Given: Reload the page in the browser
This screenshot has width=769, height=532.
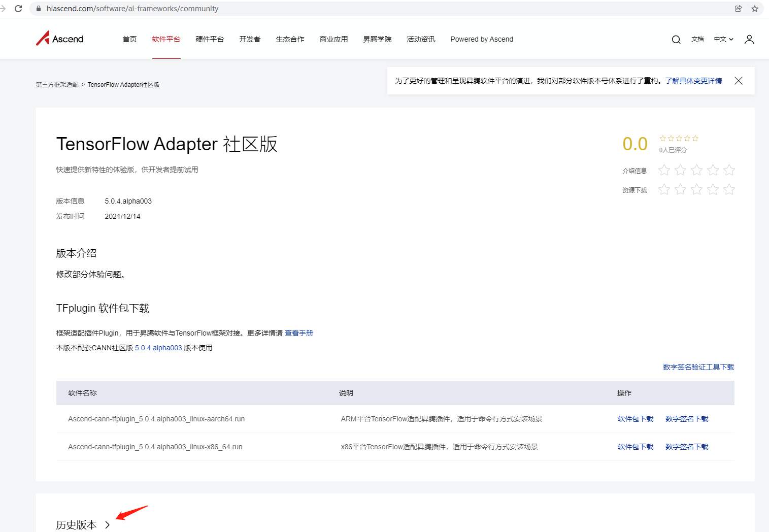Looking at the screenshot, I should [x=18, y=9].
